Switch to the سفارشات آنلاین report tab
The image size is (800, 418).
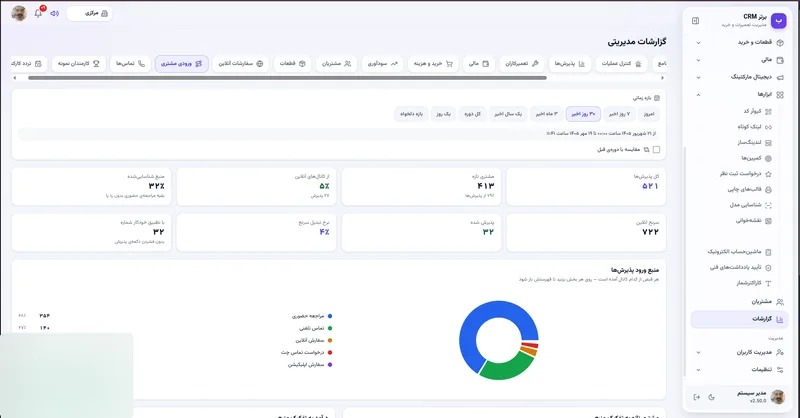tap(240, 64)
